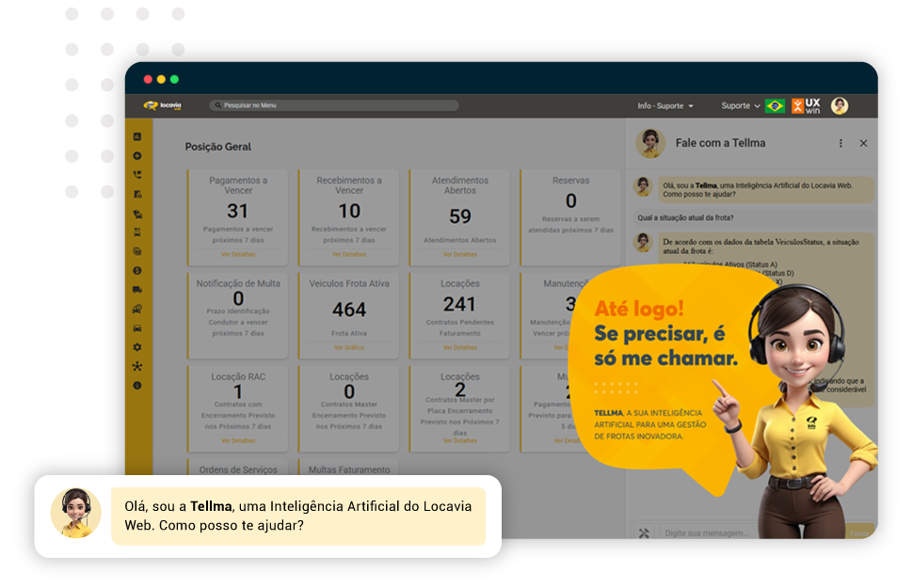Open Ver Detalhes under Contratos Master por Placa
Image resolution: width=913 pixels, height=588 pixels.
tap(460, 440)
